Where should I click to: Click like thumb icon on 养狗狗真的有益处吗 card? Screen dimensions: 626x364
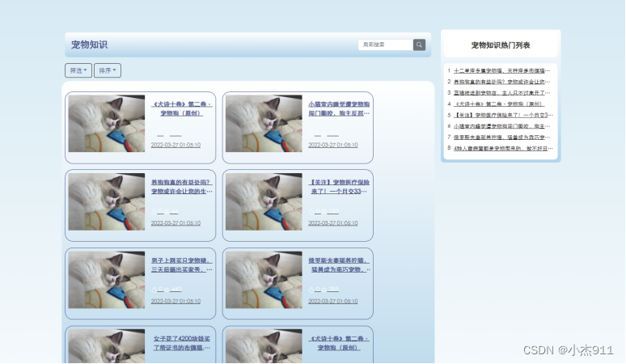pyautogui.click(x=154, y=212)
